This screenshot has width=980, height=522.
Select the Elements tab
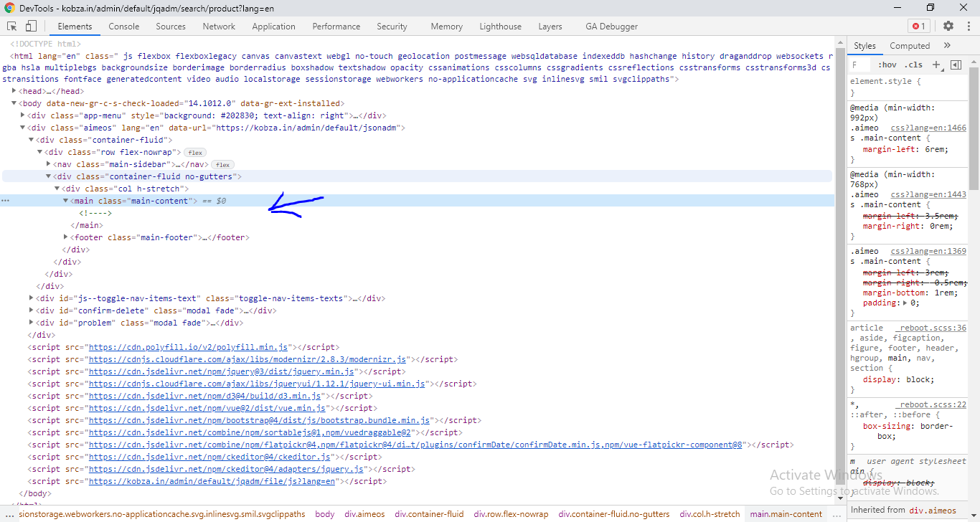pos(75,27)
